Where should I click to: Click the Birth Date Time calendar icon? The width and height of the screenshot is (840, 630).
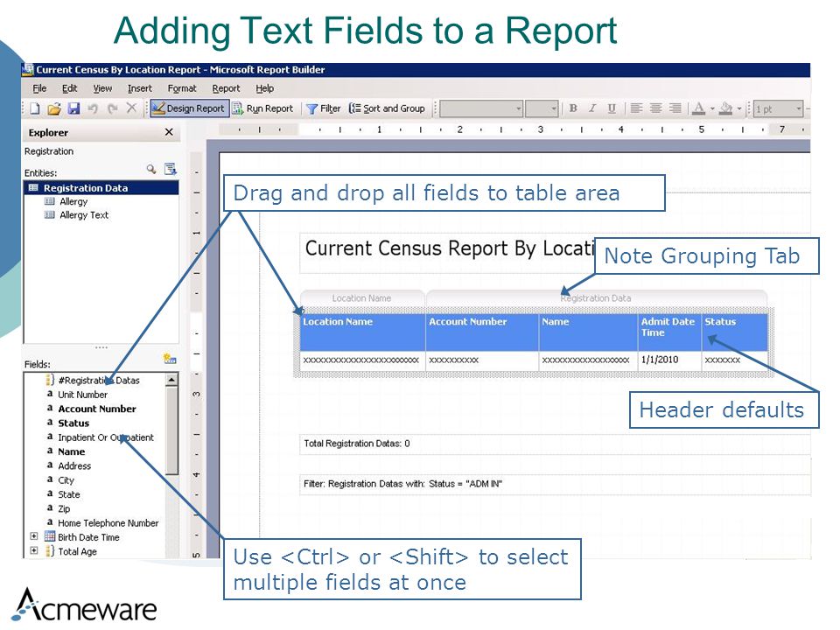coord(50,536)
